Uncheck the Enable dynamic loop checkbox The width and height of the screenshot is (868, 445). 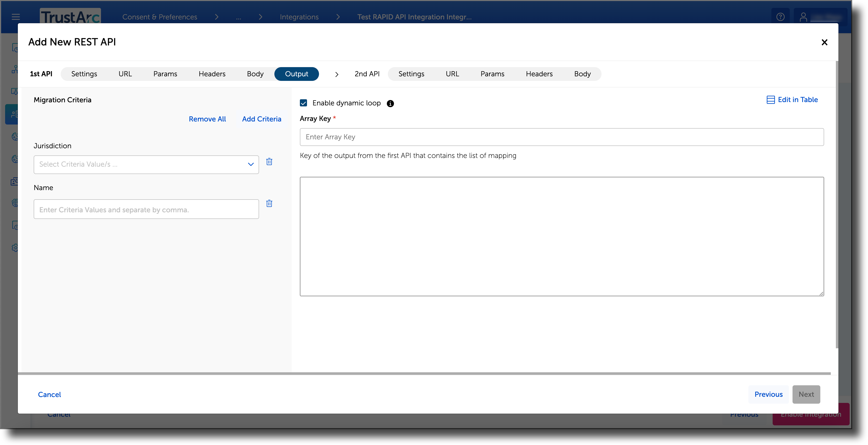(303, 103)
